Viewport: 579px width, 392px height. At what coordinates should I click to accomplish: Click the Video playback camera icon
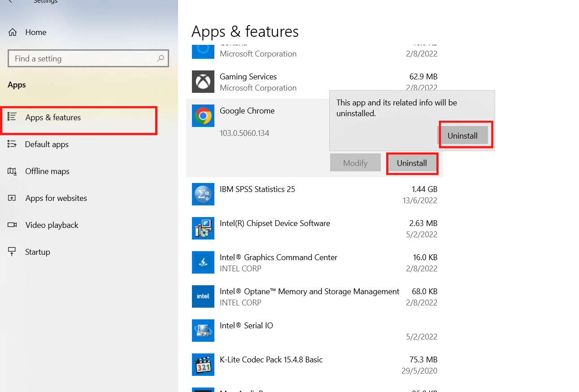[x=12, y=225]
